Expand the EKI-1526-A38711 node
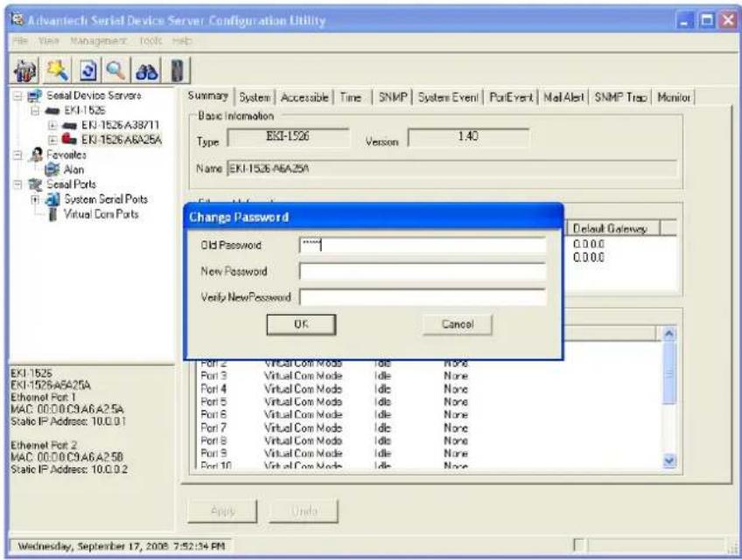Viewport: 742px width, 560px height. pos(52,125)
